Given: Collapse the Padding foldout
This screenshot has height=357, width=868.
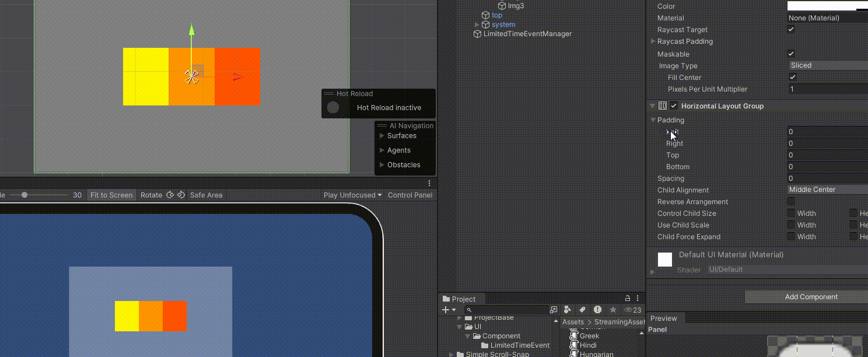Looking at the screenshot, I should click(653, 120).
